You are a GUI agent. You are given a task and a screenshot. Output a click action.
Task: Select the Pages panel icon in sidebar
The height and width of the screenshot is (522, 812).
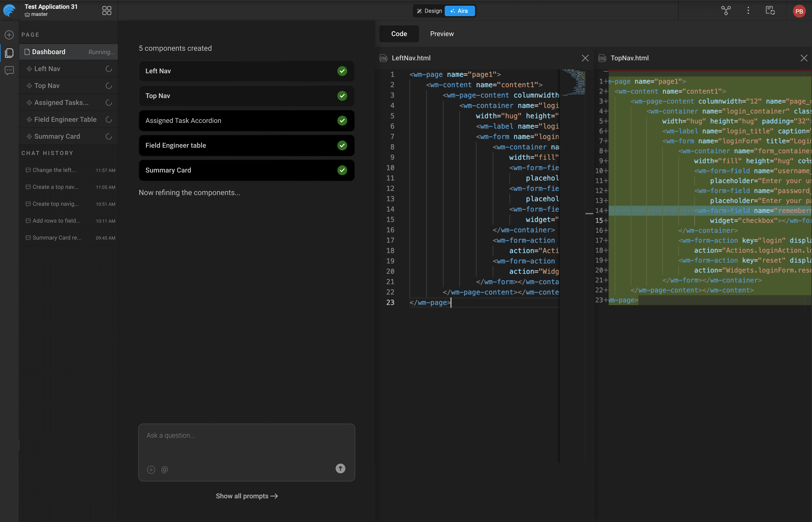click(x=9, y=53)
